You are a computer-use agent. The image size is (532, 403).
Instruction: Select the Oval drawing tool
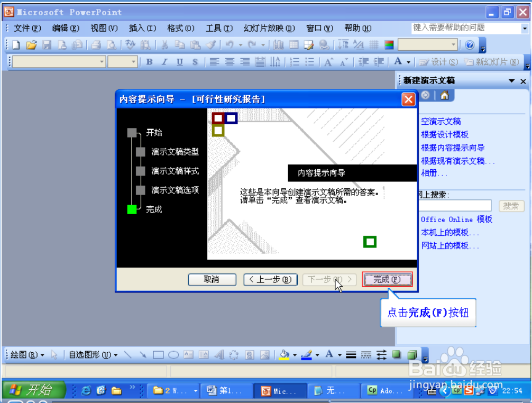click(173, 355)
